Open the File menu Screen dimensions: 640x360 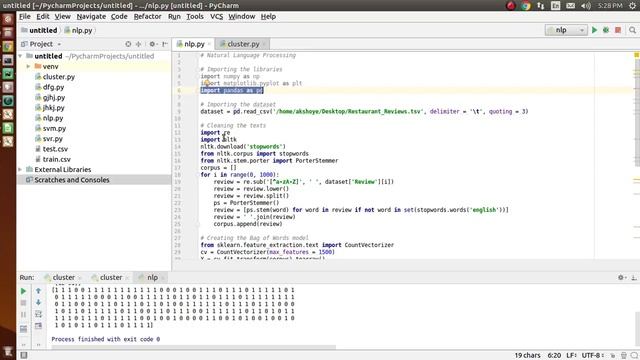24,16
